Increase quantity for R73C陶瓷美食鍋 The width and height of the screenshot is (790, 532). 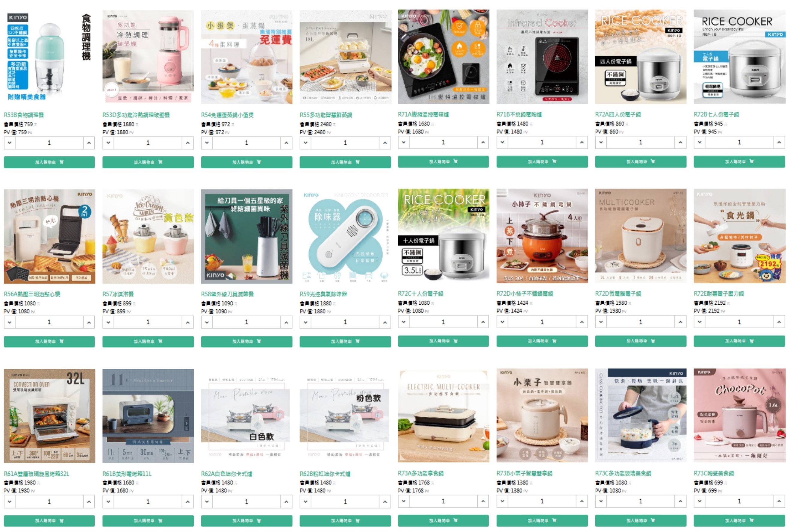[x=779, y=501]
